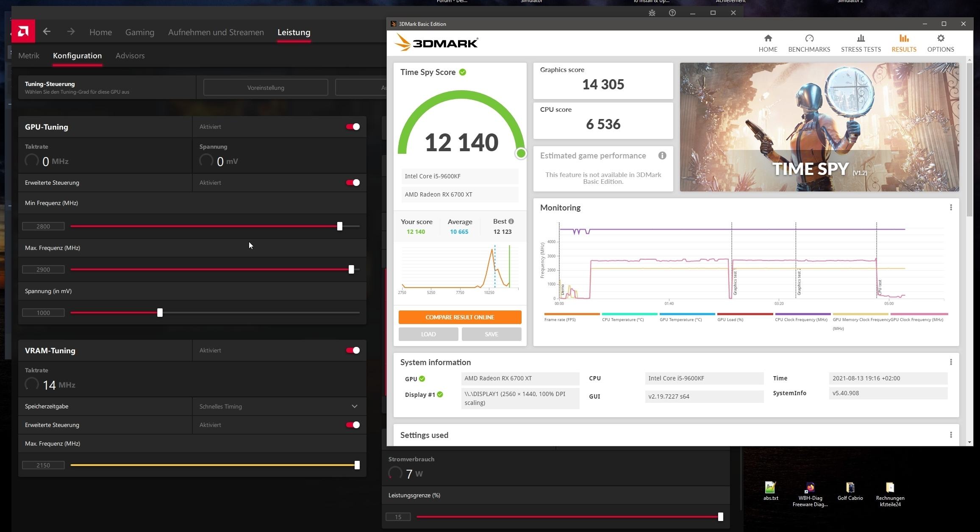The width and height of the screenshot is (980, 532).
Task: Click the SystemInfo v5.40.908 value
Action: pyautogui.click(x=888, y=393)
